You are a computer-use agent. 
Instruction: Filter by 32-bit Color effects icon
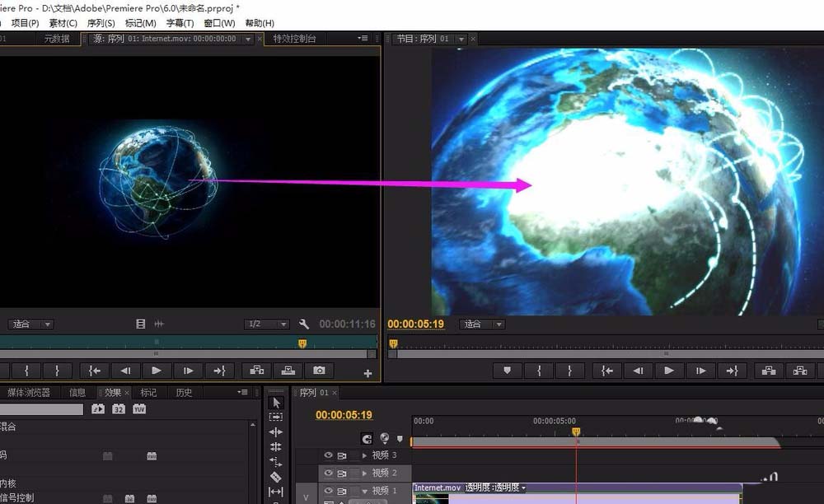coord(119,409)
